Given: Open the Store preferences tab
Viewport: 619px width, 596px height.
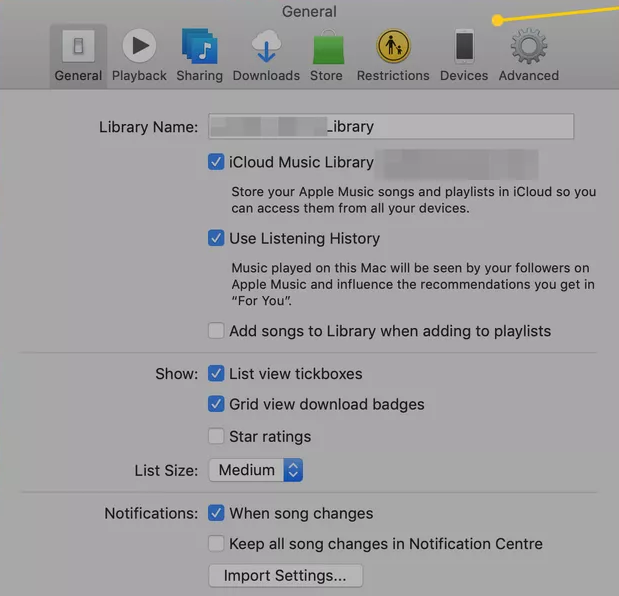Looking at the screenshot, I should (326, 56).
